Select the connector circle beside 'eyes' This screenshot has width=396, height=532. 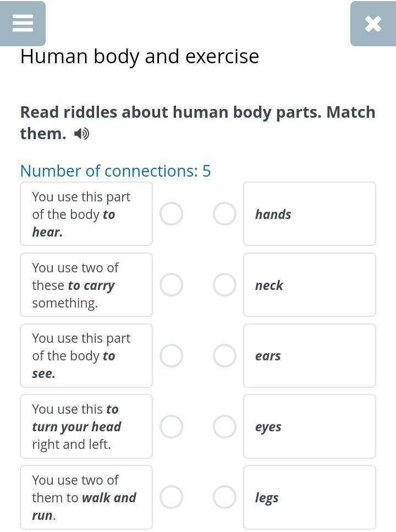[224, 426]
